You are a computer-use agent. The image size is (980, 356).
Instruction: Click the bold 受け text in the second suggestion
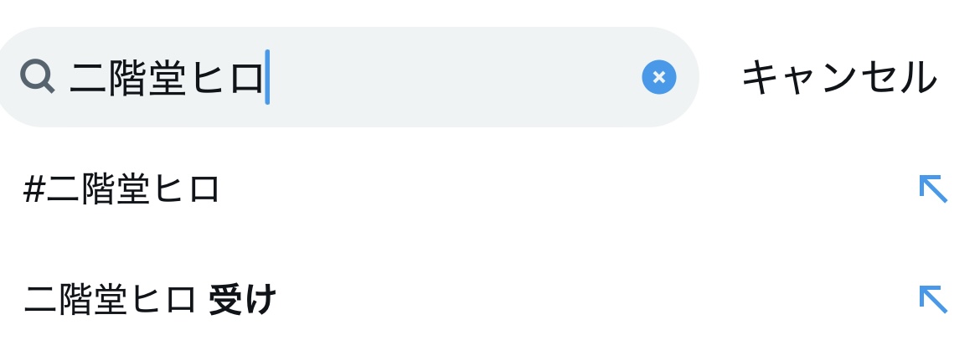[x=242, y=300]
